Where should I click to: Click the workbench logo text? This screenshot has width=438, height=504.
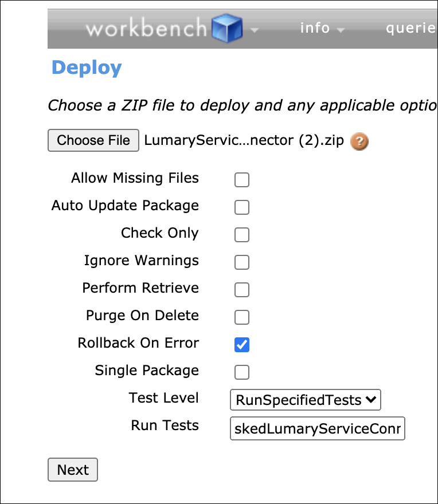[146, 28]
